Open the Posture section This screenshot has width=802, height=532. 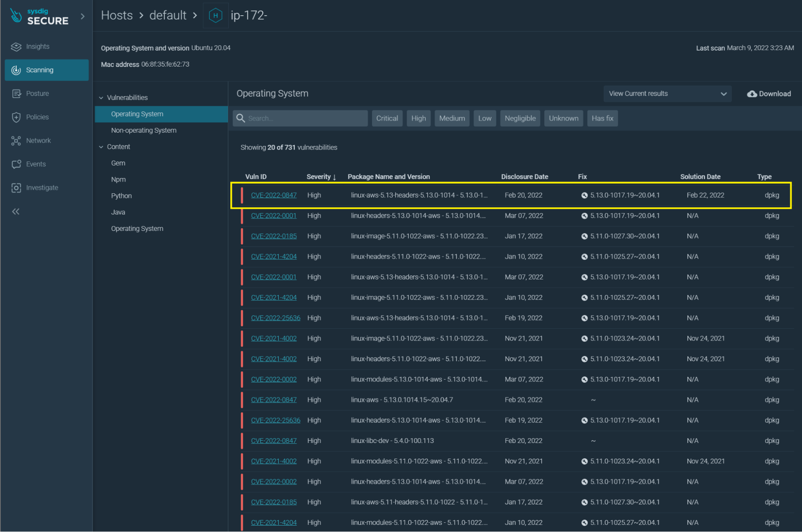tap(37, 93)
